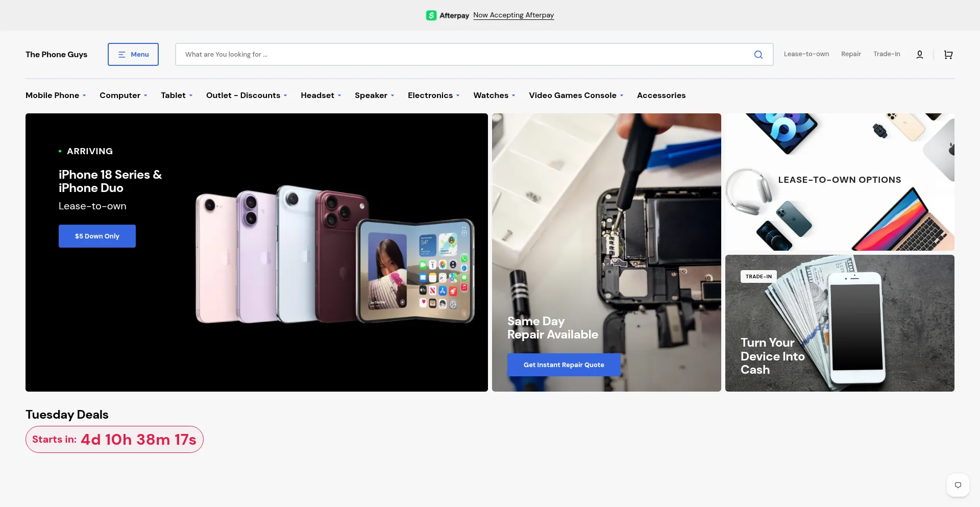Click the Starts in countdown timer
This screenshot has height=507, width=980.
[x=114, y=440]
